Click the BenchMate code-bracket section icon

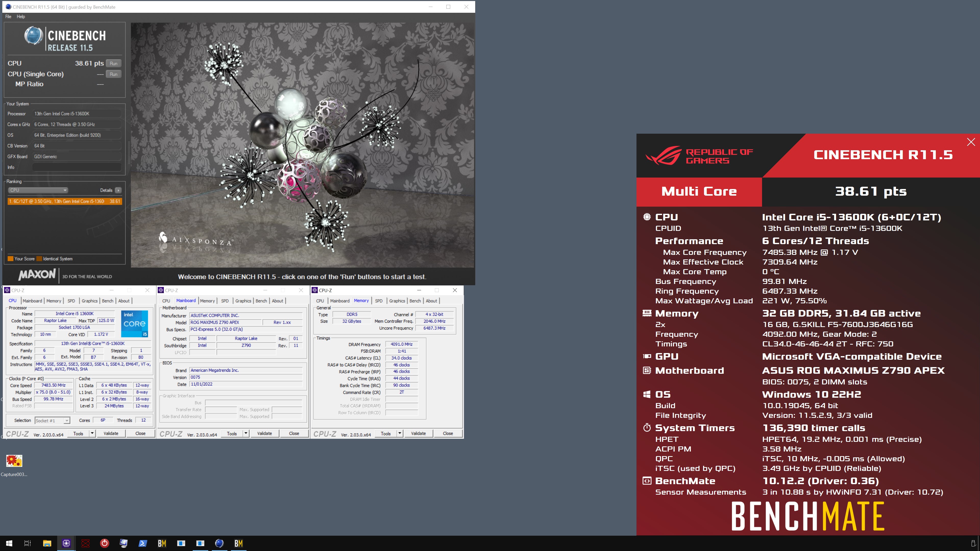tap(647, 481)
